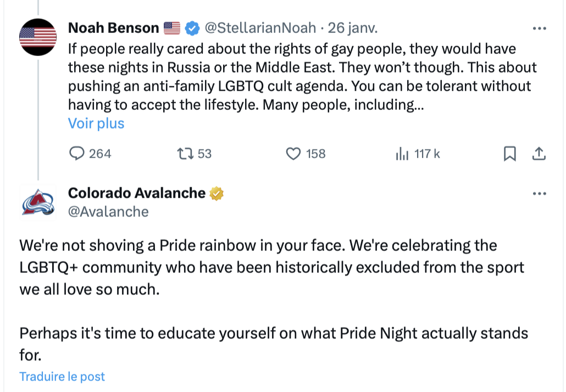Click Colorado Avalanche display name
This screenshot has height=392, width=566.
[136, 193]
